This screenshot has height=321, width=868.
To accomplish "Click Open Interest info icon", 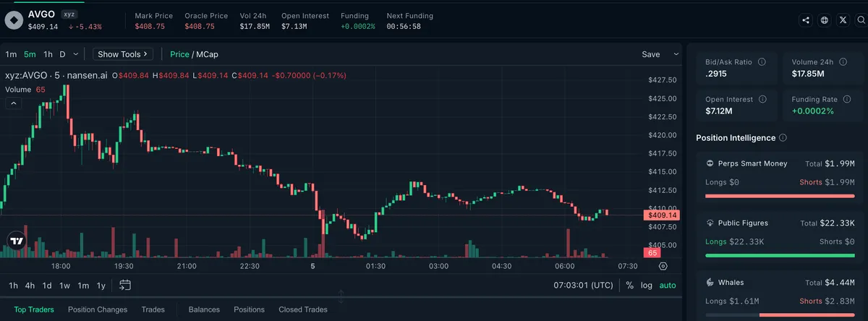I will (x=762, y=100).
